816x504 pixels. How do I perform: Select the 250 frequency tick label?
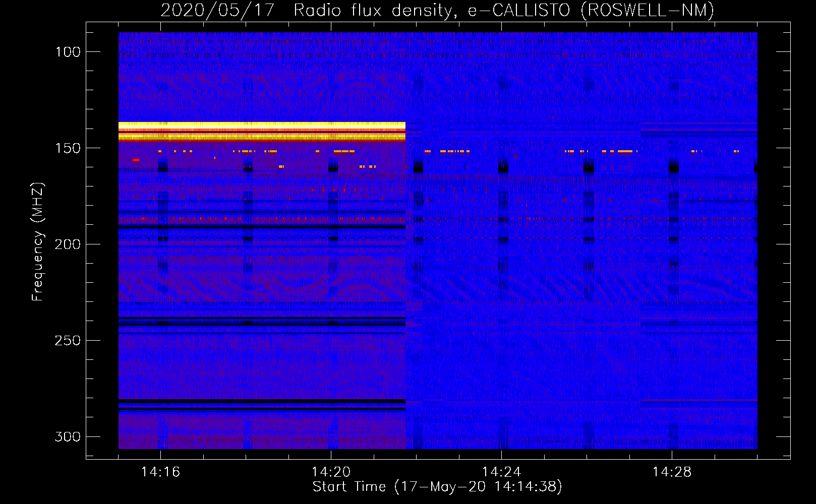[68, 341]
